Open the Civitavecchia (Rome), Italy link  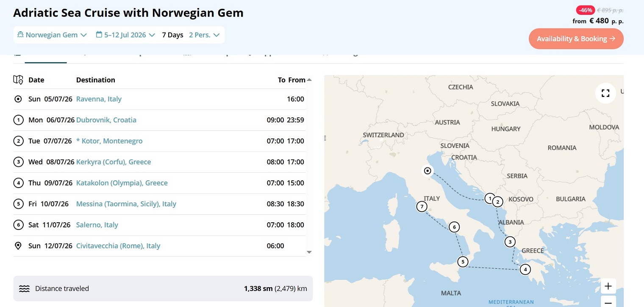click(118, 246)
